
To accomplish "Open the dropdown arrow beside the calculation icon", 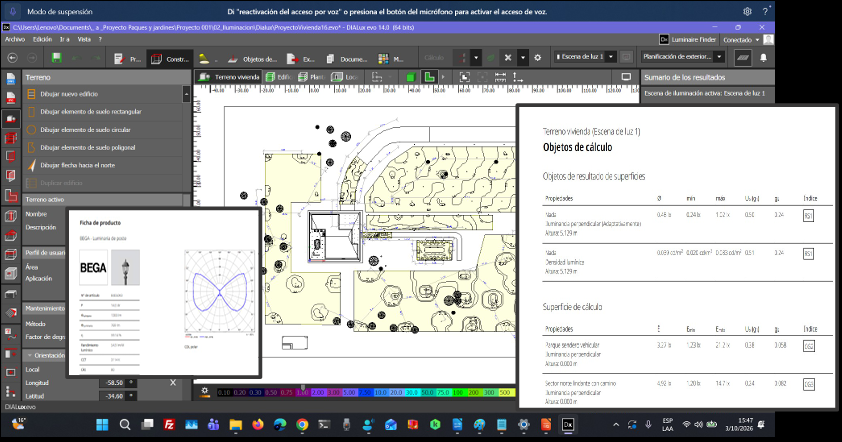I will [x=476, y=57].
